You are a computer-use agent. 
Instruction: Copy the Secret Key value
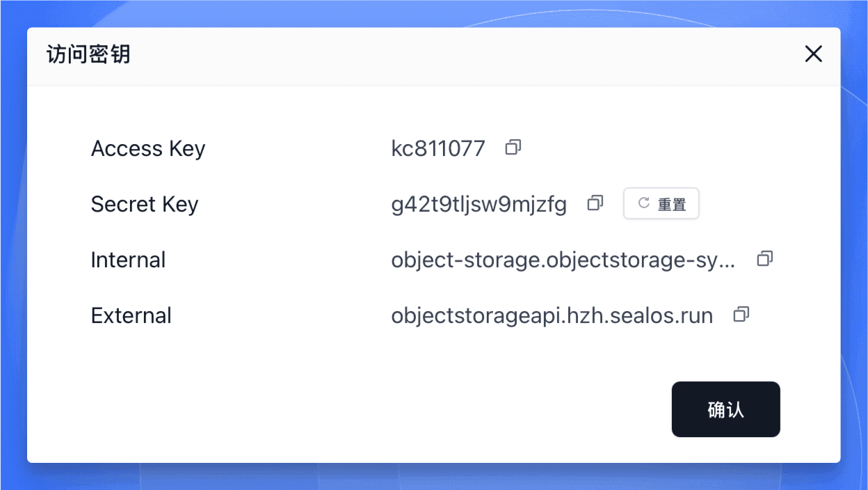point(595,203)
